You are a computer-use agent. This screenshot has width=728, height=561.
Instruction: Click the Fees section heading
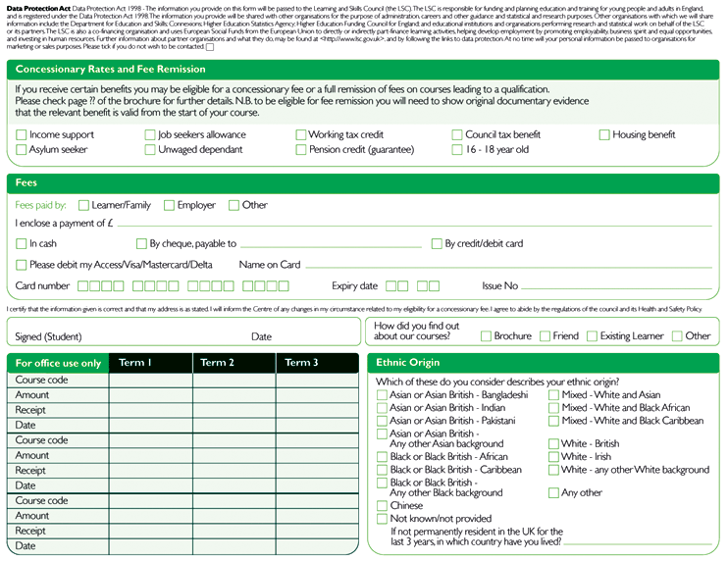pos(26,182)
